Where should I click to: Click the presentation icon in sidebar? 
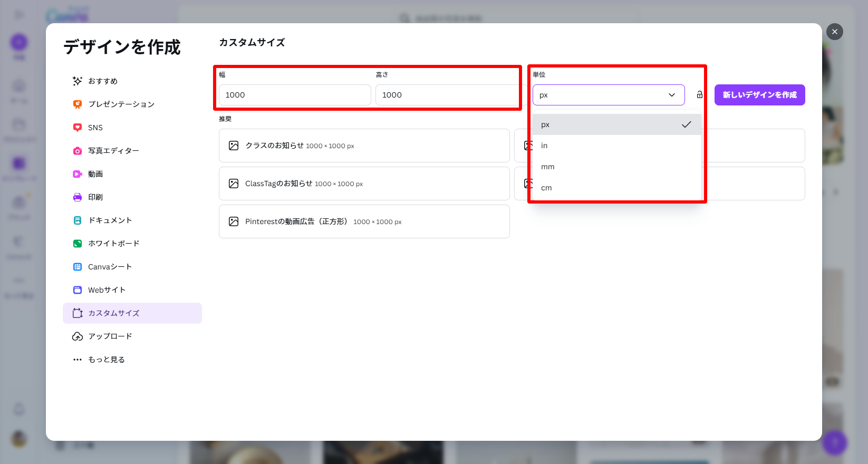(x=78, y=104)
